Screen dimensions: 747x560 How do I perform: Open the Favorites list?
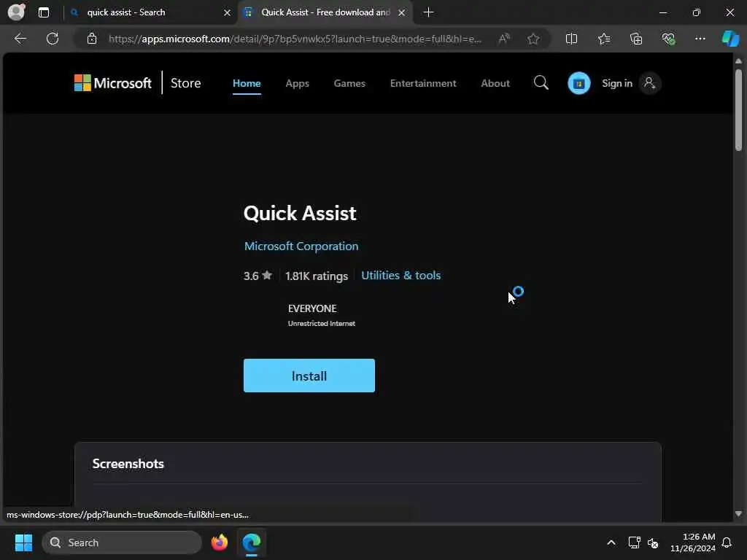point(603,39)
